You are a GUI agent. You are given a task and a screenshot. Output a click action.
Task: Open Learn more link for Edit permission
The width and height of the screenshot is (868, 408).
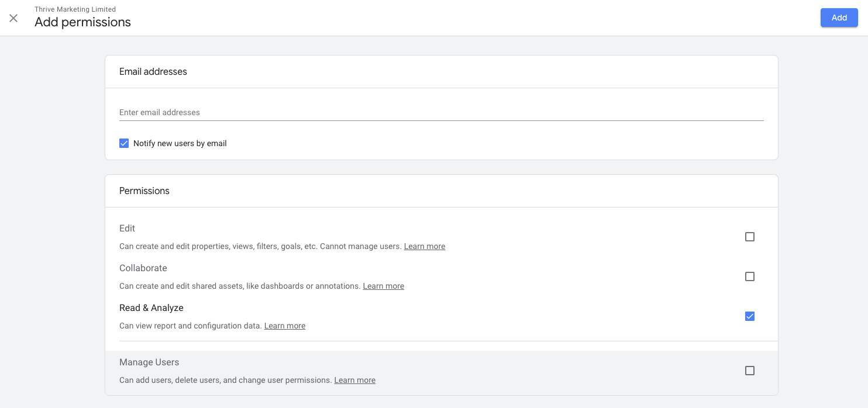point(425,246)
